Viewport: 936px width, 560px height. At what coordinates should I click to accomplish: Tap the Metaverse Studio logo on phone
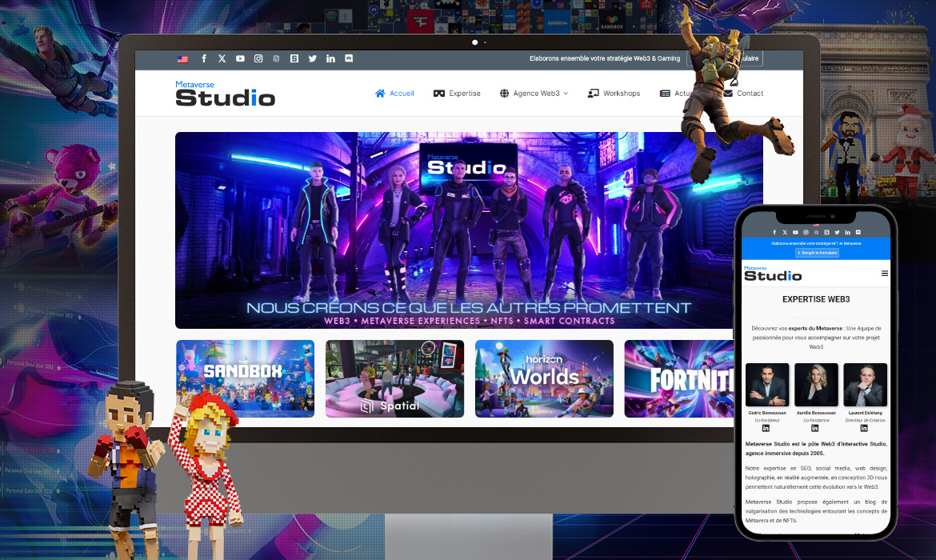(773, 274)
